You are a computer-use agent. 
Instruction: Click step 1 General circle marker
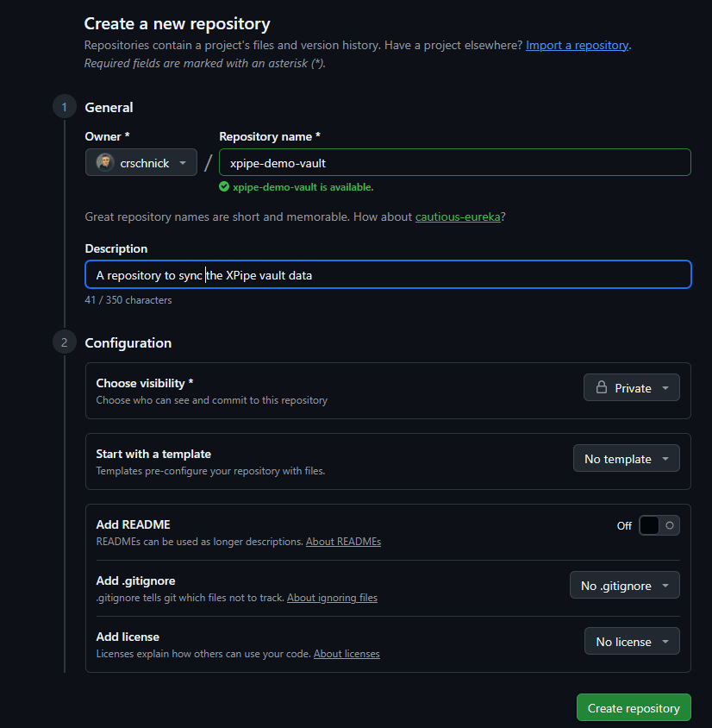pyautogui.click(x=64, y=107)
